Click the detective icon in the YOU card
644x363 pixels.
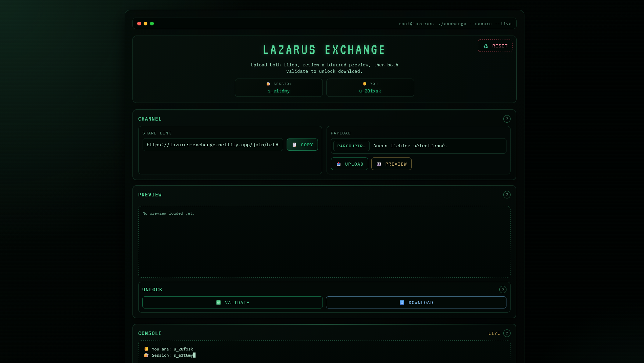point(364,84)
